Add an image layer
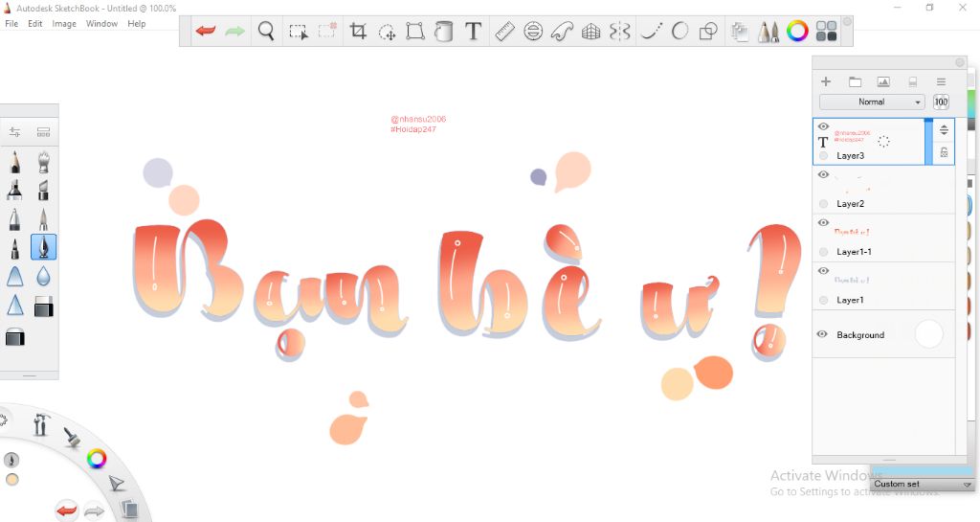The image size is (980, 522). pyautogui.click(x=883, y=82)
